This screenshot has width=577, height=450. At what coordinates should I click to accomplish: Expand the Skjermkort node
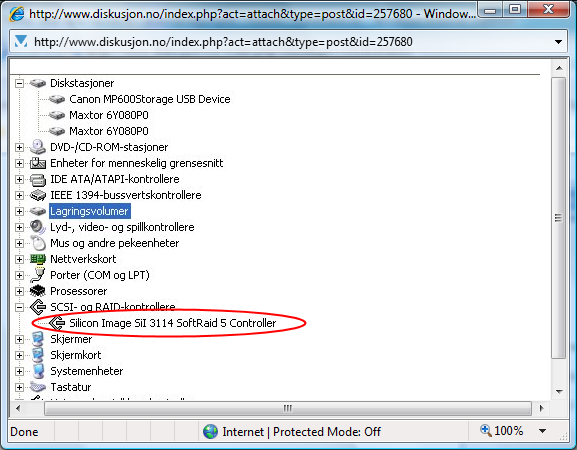[20, 355]
